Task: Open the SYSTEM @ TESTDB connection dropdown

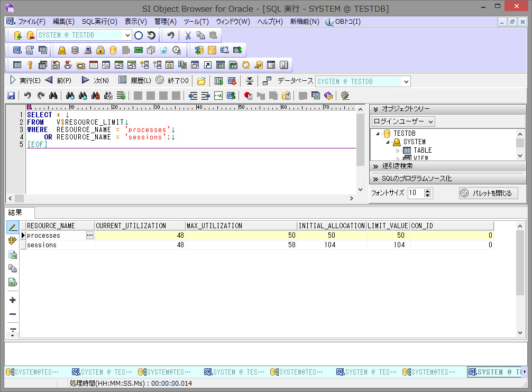Action: 127,35
